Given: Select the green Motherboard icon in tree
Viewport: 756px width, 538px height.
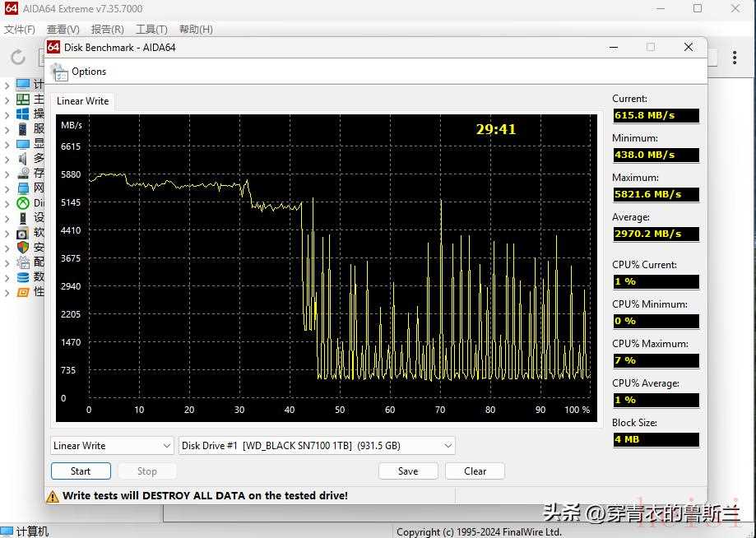Looking at the screenshot, I should (x=23, y=100).
